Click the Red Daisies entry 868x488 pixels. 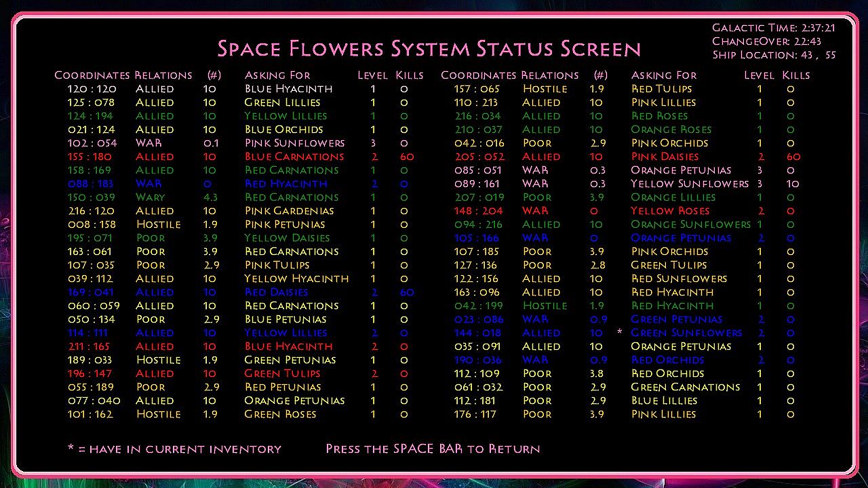[276, 292]
